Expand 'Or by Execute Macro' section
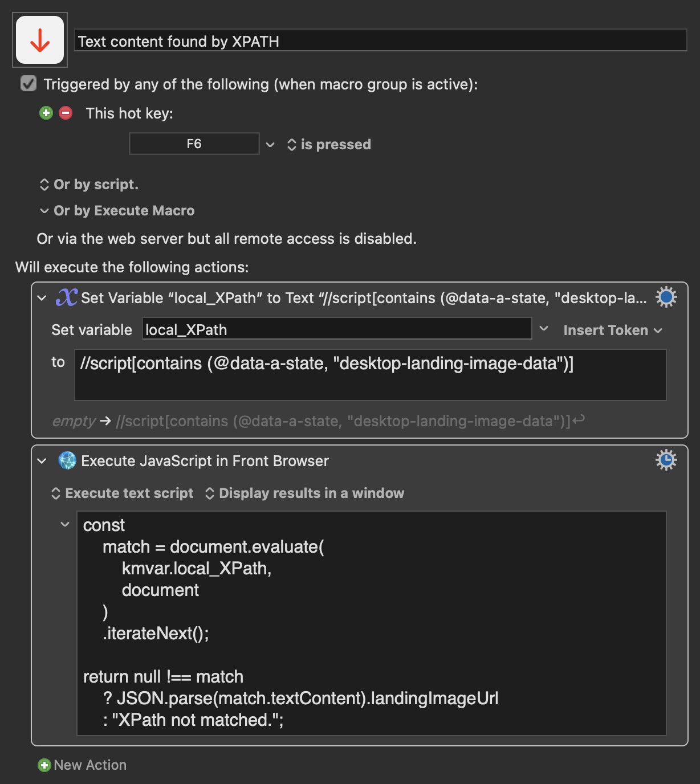Viewport: 700px width, 784px height. tap(117, 211)
